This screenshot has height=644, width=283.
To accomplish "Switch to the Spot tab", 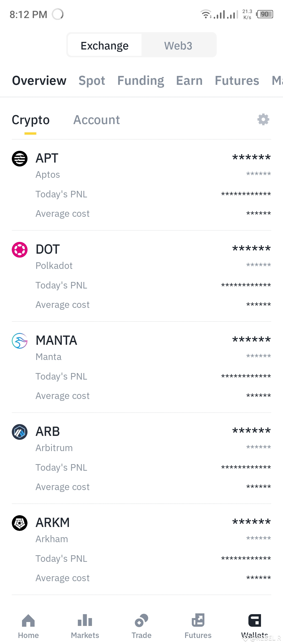I will (x=92, y=81).
